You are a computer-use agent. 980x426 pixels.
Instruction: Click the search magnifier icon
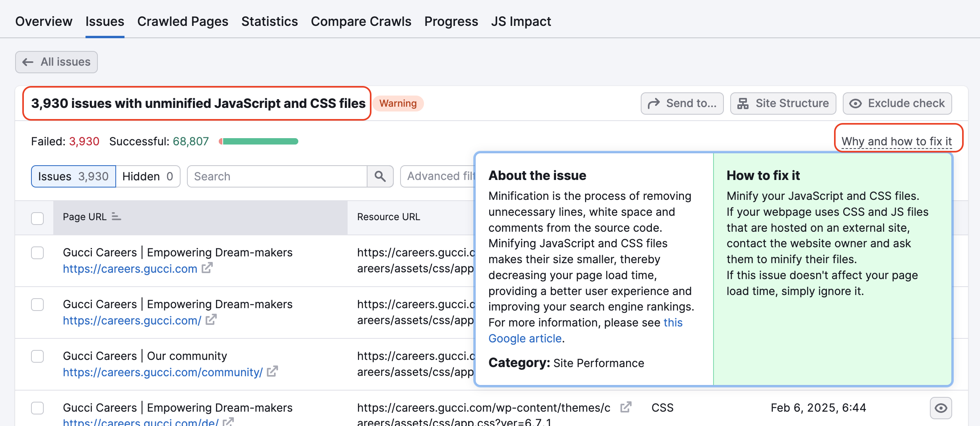[380, 176]
